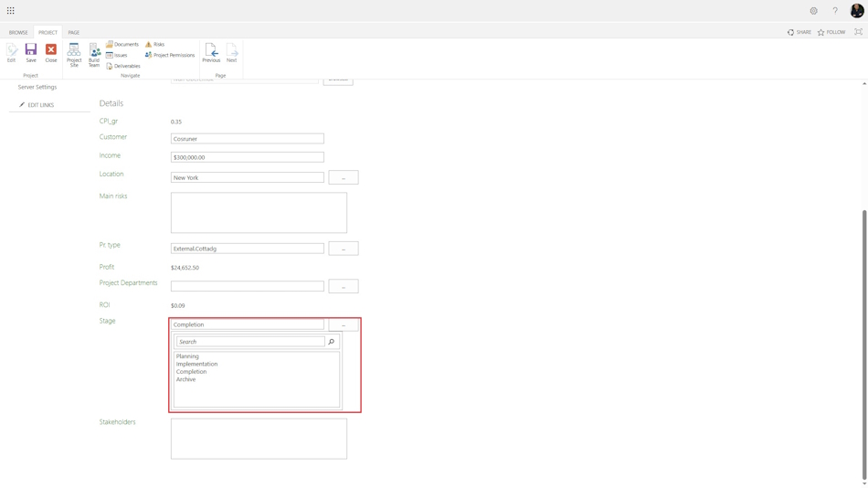Open Project Permissions
Image resolution: width=868 pixels, height=488 pixels.
pos(170,55)
